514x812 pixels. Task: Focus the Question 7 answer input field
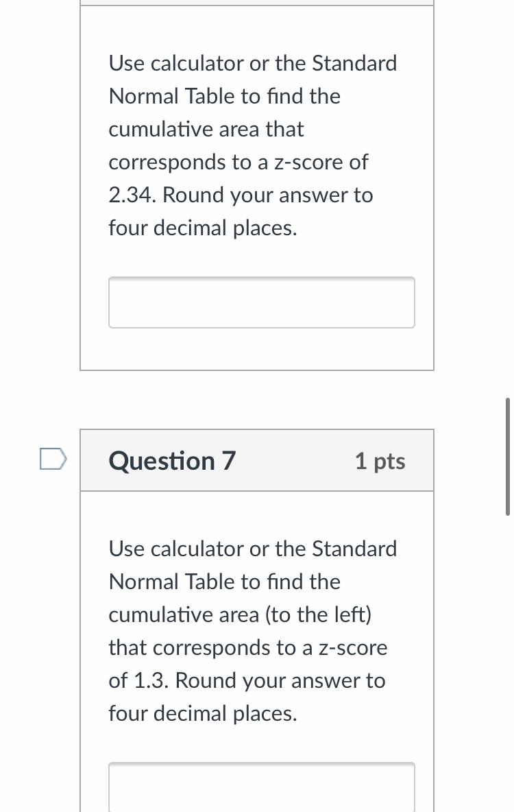[x=261, y=787]
